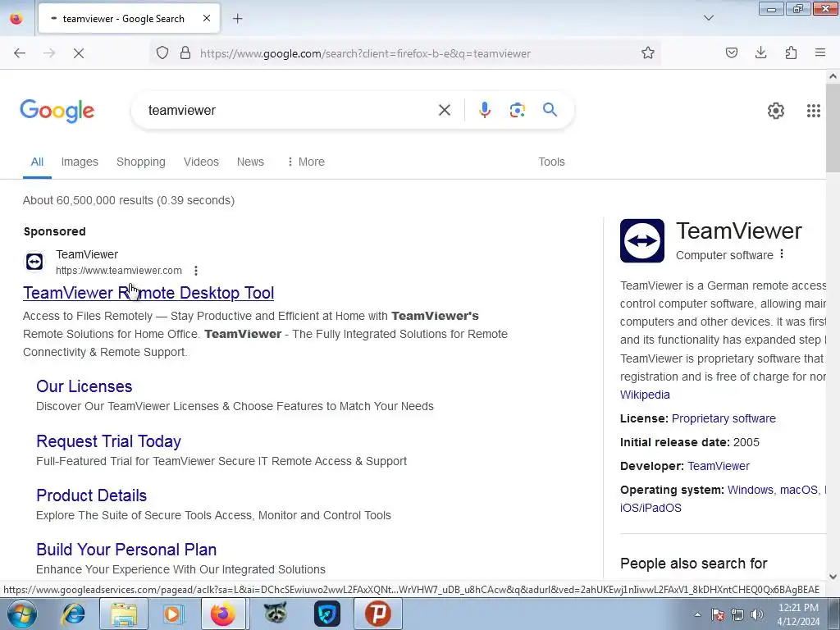Open the Developer TeamViewer link
This screenshot has height=630, width=840.
click(x=719, y=466)
